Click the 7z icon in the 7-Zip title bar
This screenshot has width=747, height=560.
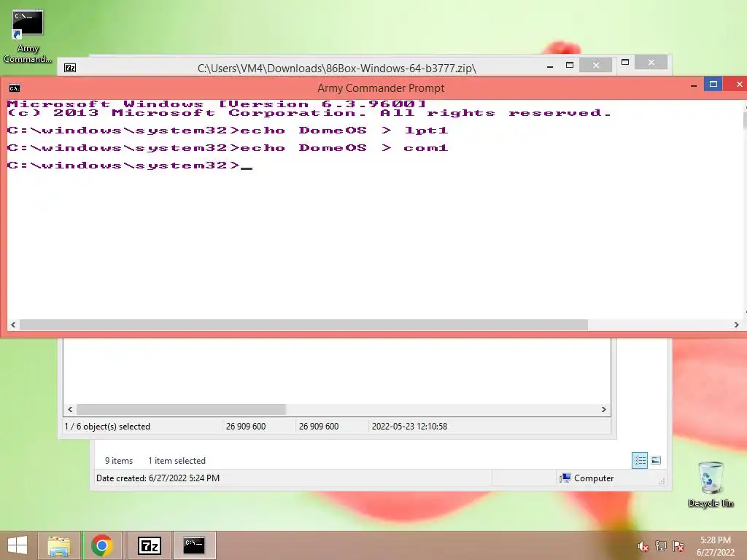[70, 68]
